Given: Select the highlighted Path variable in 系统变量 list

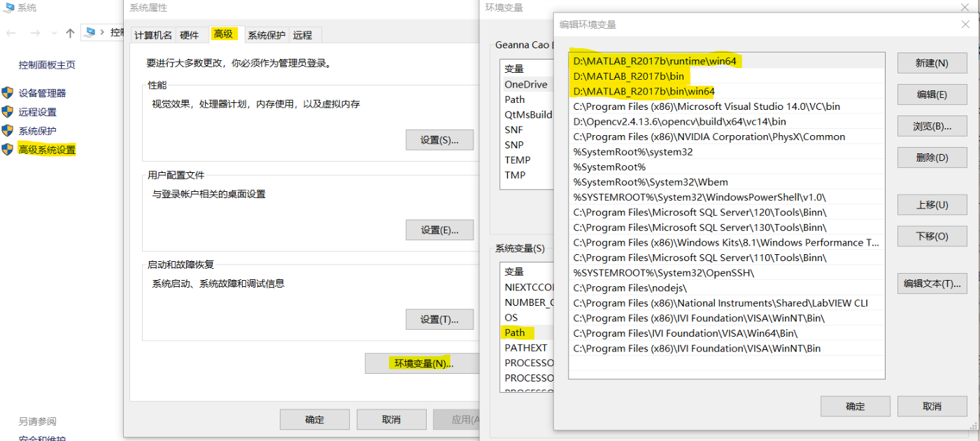Looking at the screenshot, I should coord(516,332).
